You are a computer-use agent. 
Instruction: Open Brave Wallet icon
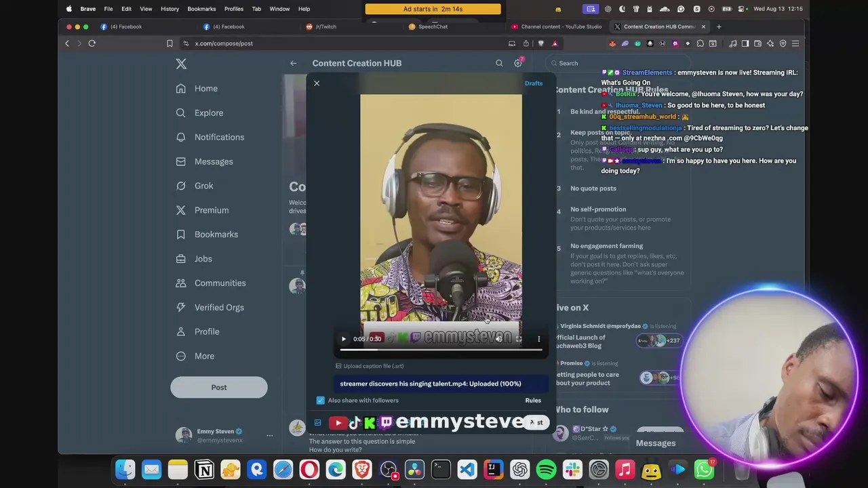coord(757,43)
